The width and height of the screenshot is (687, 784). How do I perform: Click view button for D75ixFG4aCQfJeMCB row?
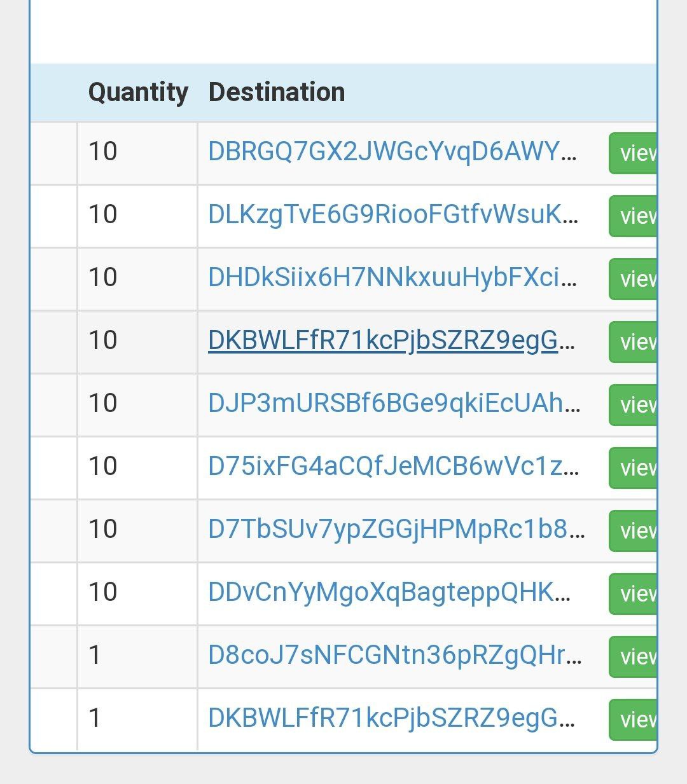click(x=633, y=468)
